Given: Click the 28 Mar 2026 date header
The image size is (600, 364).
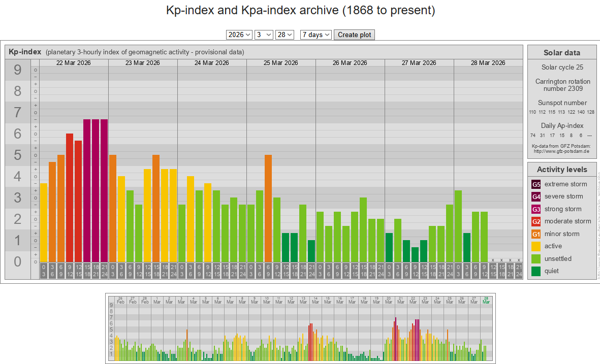Looking at the screenshot, I should tap(488, 63).
